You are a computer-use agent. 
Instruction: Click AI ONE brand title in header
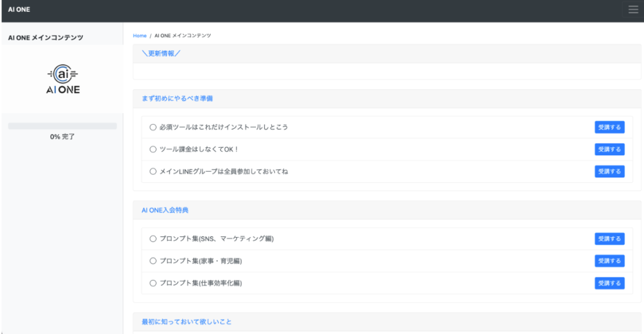[x=19, y=9]
